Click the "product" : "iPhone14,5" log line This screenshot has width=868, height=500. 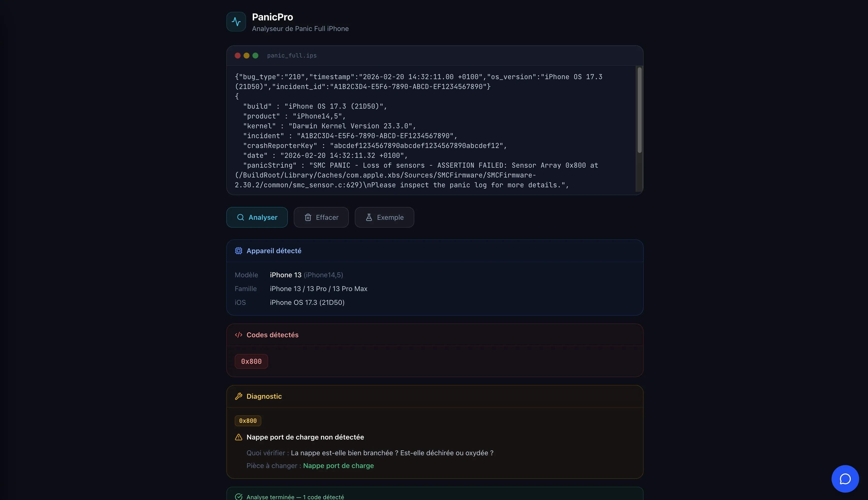(294, 116)
